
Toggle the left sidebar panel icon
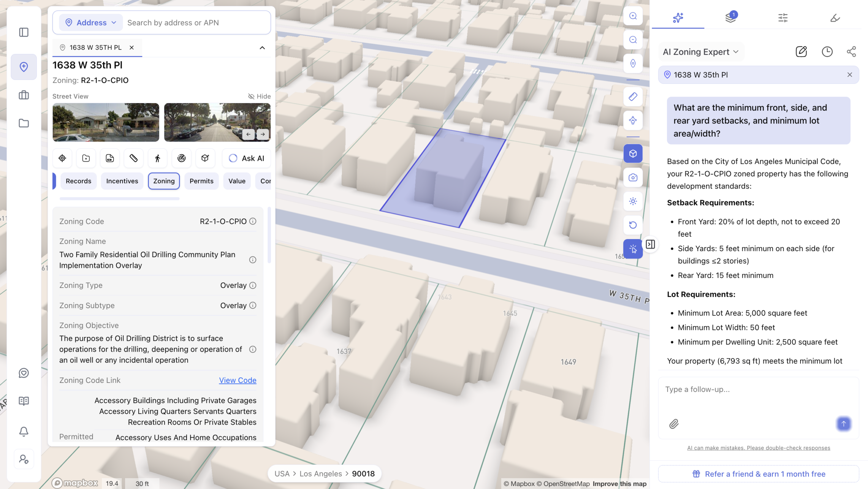point(24,33)
